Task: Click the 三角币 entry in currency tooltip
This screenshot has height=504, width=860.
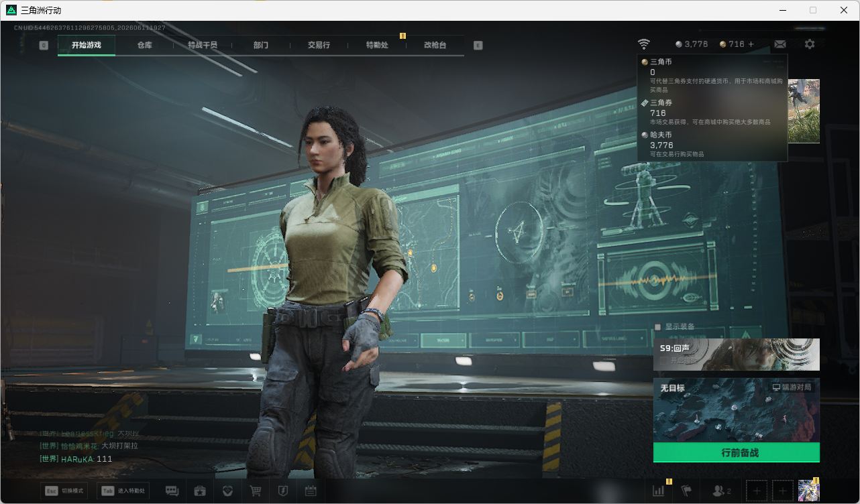Action: (x=712, y=76)
